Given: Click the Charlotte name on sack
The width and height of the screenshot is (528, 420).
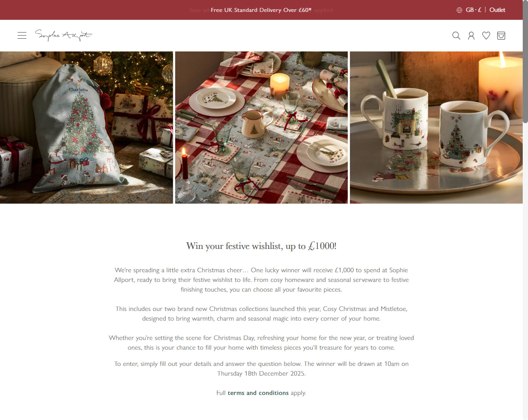Looking at the screenshot, I should [x=78, y=90].
